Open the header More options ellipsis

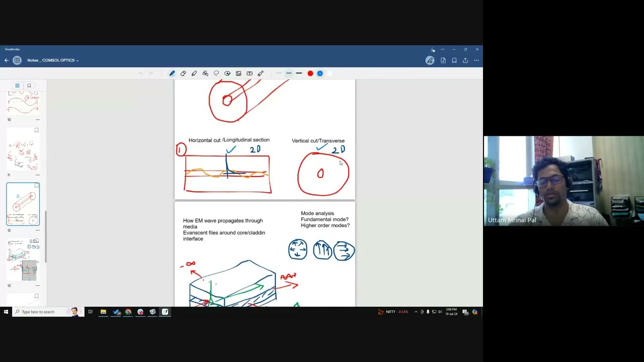pyautogui.click(x=476, y=60)
